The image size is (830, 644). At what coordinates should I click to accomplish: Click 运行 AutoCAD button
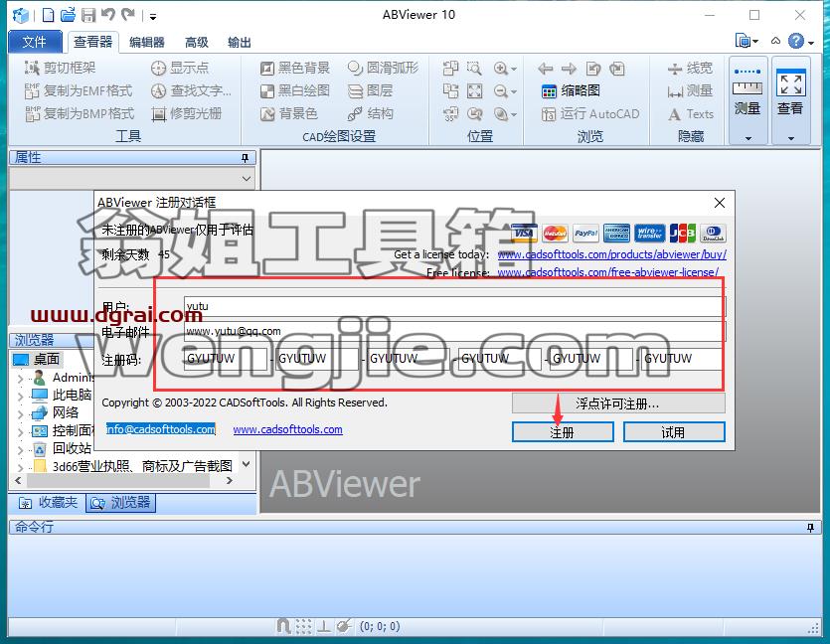(x=590, y=113)
